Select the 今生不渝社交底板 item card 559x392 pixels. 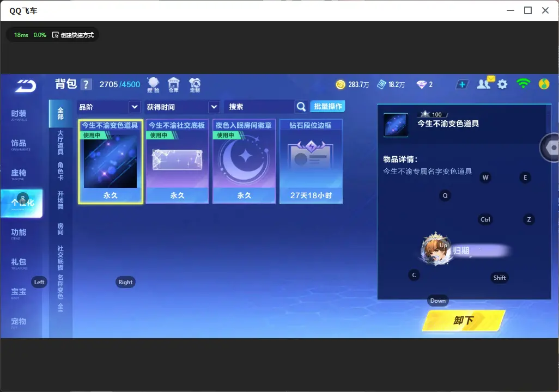[177, 162]
